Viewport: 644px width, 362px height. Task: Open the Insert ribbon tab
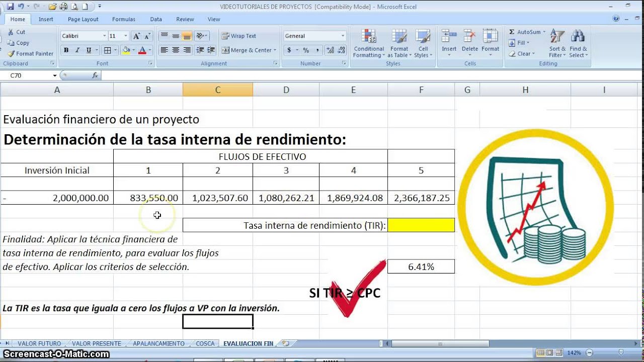pos(46,19)
